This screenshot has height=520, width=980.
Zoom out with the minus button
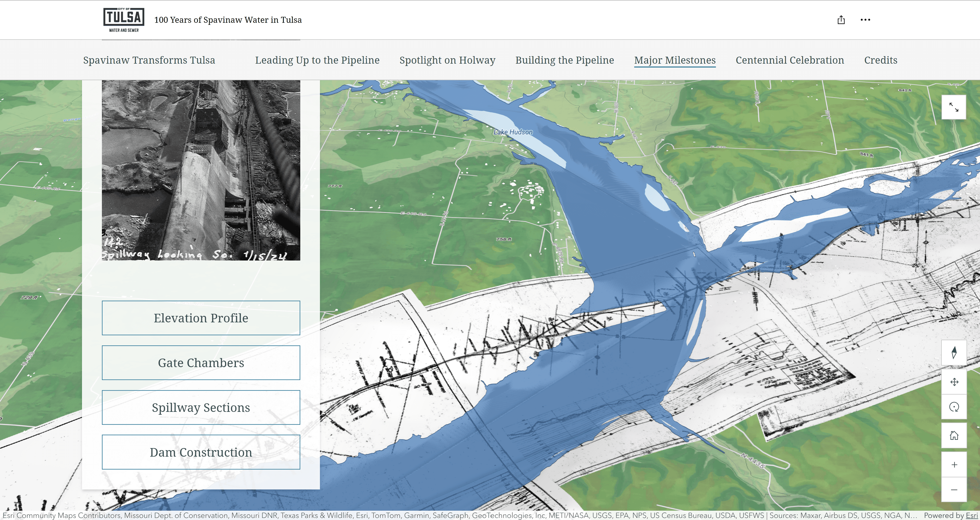954,489
